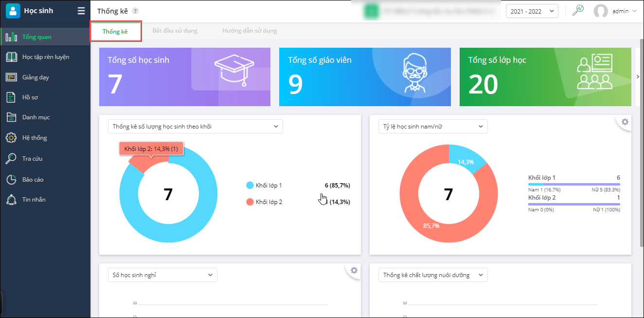Click the Tra cứu magnifier icon
The image size is (644, 318).
11,158
